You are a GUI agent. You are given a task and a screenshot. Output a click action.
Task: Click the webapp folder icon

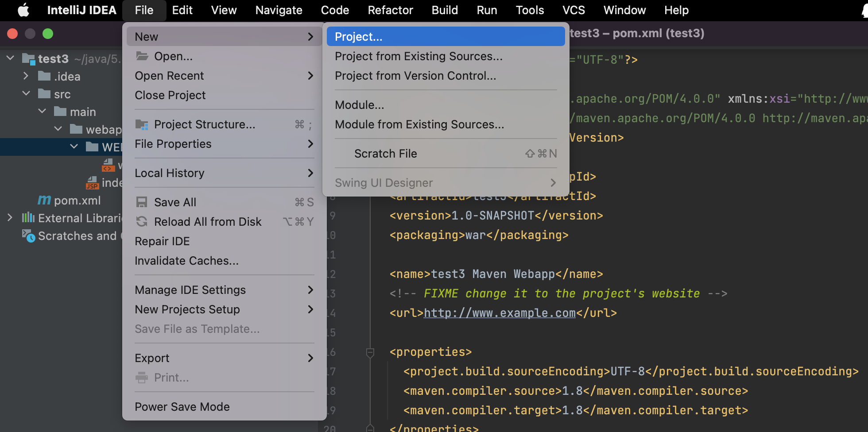pyautogui.click(x=76, y=129)
